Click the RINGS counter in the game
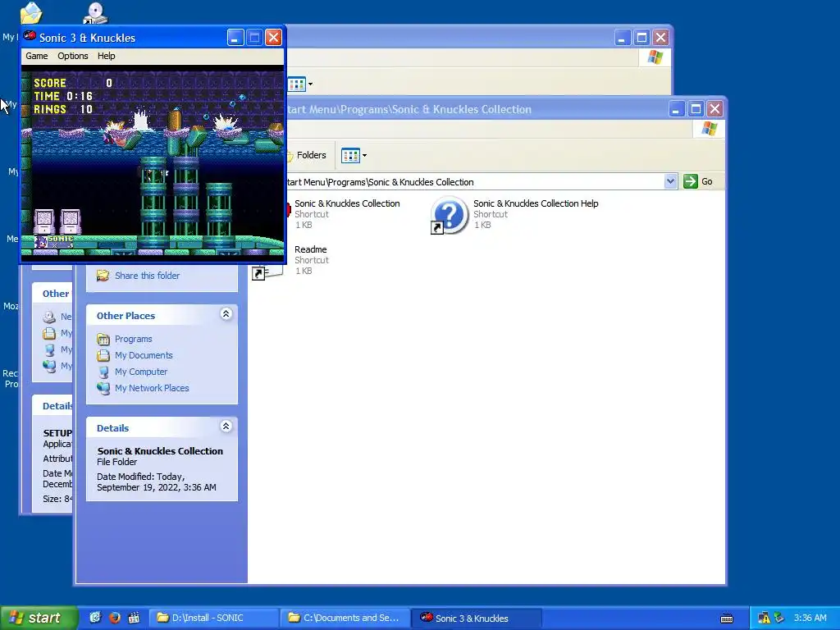This screenshot has height=630, width=840. (63, 109)
